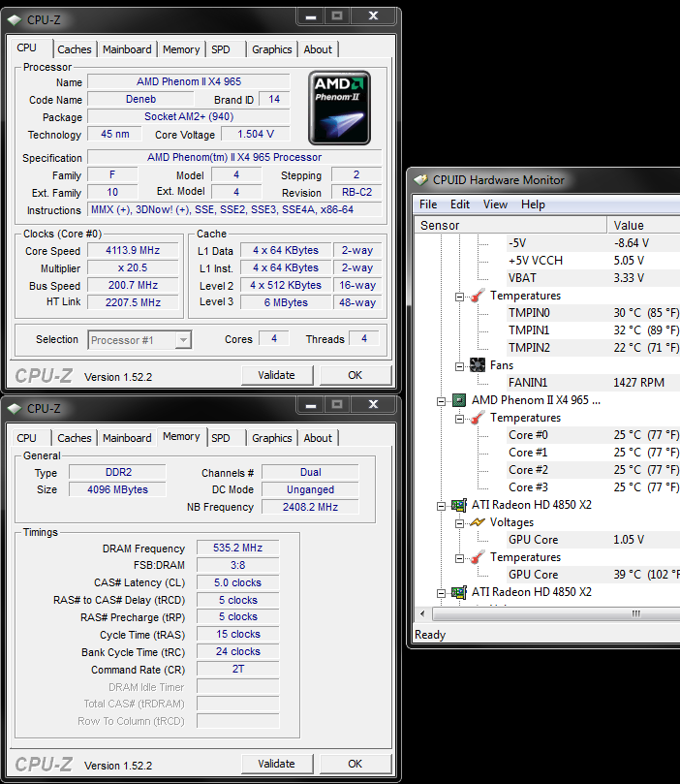Screen dimensions: 680x784
Task: Open the About tab in the top CPU-Z window
Action: (318, 49)
